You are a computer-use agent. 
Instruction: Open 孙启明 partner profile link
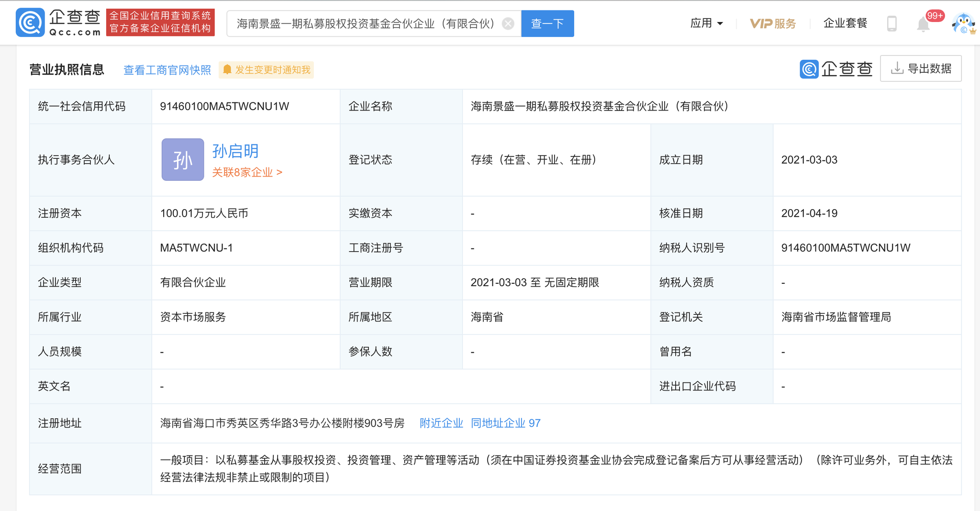(235, 151)
